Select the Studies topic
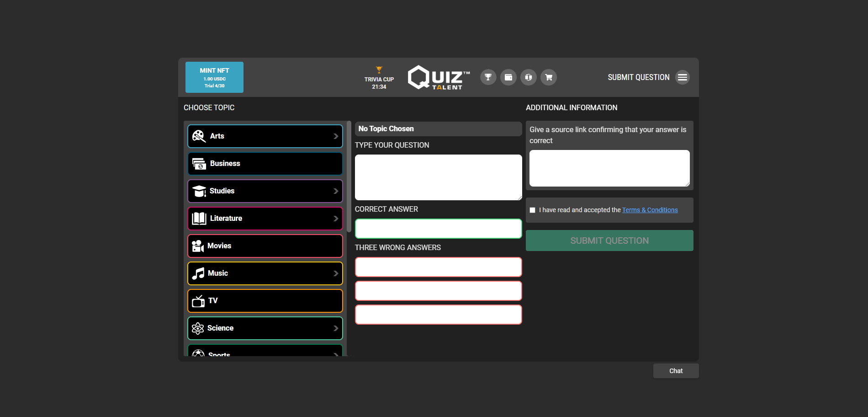This screenshot has width=868, height=417. tap(265, 191)
